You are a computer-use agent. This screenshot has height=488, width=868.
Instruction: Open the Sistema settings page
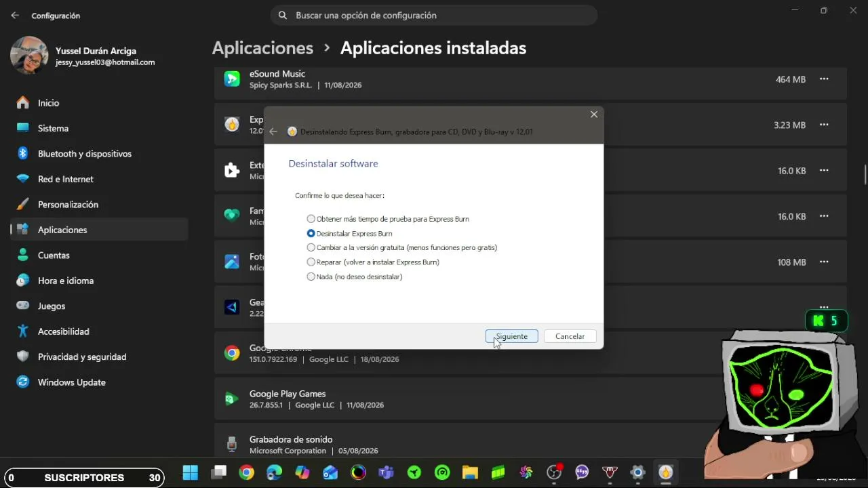point(100,128)
